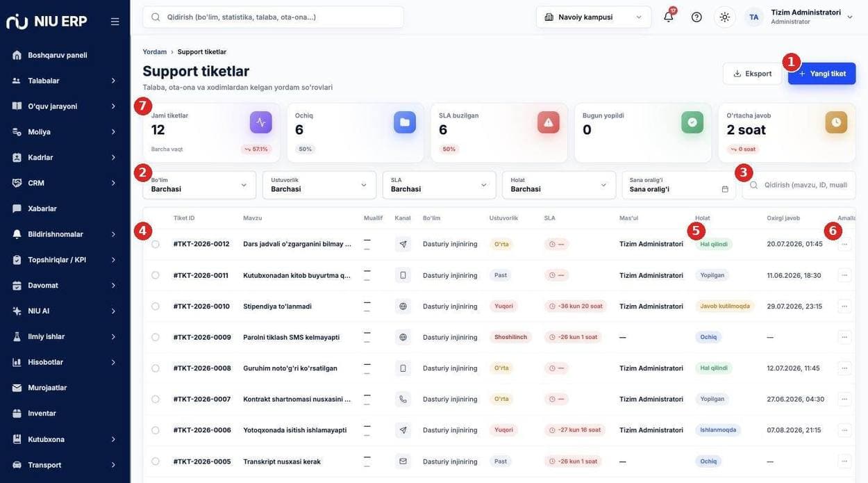Open the Ustuvorlik filter dropdown
This screenshot has width=868, height=483.
click(x=319, y=185)
